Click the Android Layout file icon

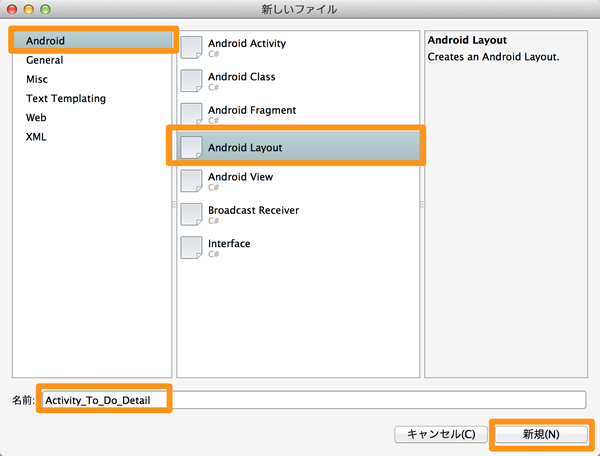[x=191, y=147]
